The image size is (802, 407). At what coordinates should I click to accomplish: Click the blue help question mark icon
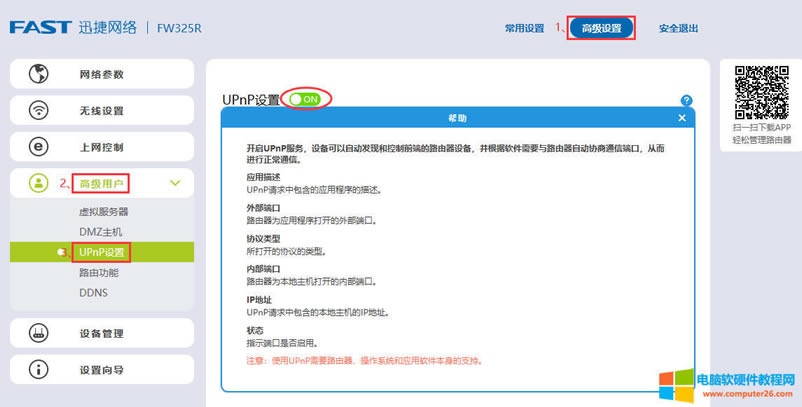point(686,101)
